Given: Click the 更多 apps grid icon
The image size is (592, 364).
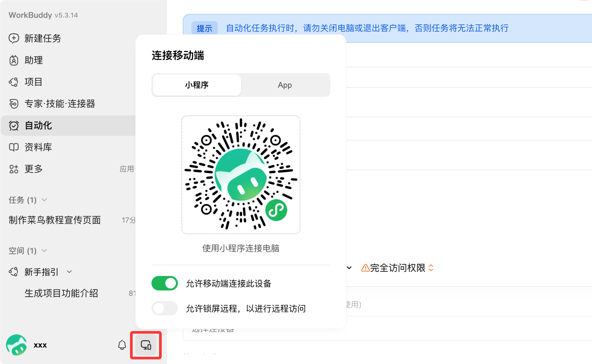Looking at the screenshot, I should click(14, 169).
